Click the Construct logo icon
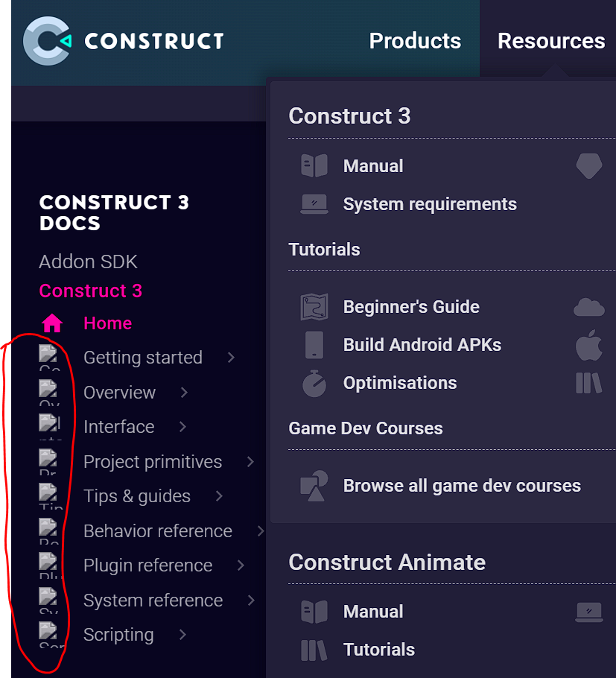 click(x=47, y=41)
